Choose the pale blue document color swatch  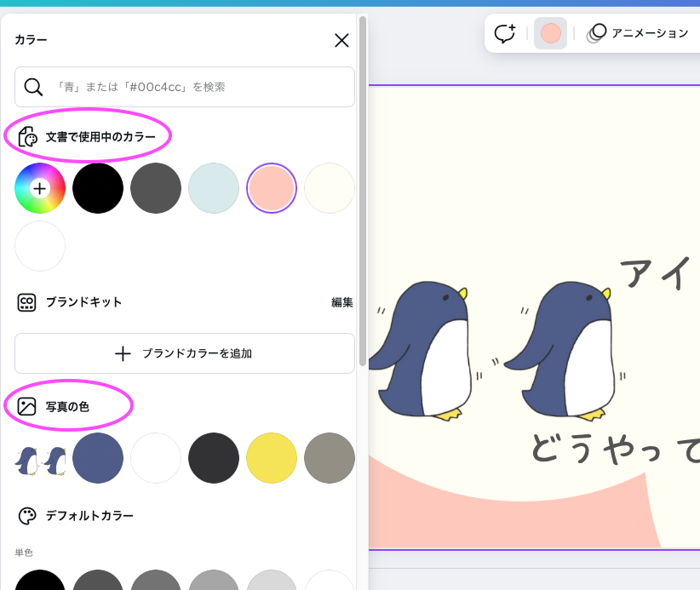(x=214, y=188)
